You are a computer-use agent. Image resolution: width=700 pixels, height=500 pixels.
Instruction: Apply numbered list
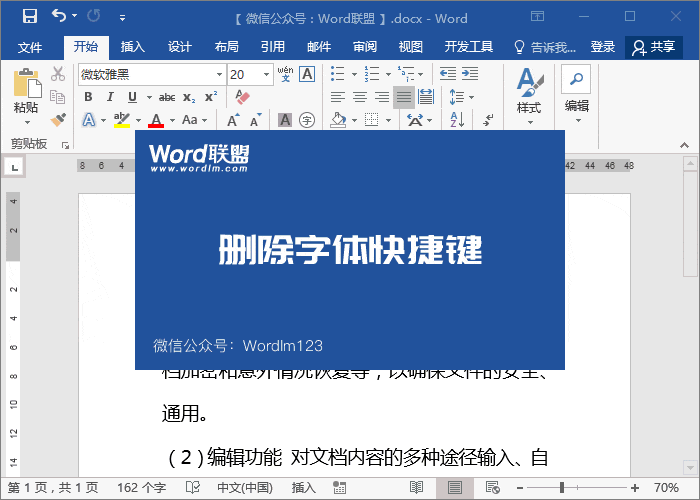(x=371, y=74)
